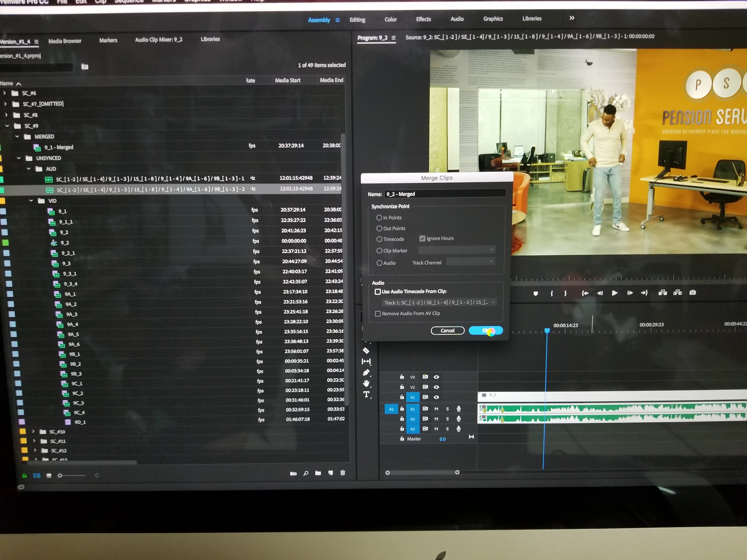Viewport: 747px width, 560px height.
Task: Click the Add Marker icon in Program monitor
Action: point(536,294)
